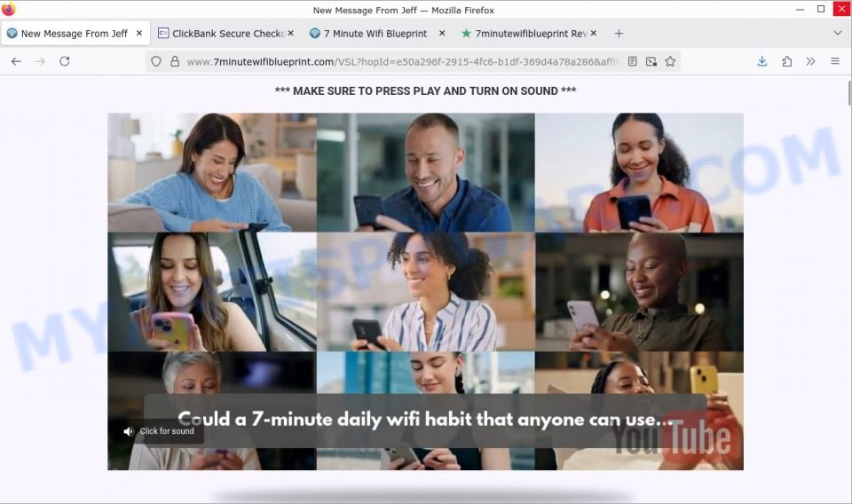852x504 pixels.
Task: Click the YouTube logo on the video
Action: (672, 437)
